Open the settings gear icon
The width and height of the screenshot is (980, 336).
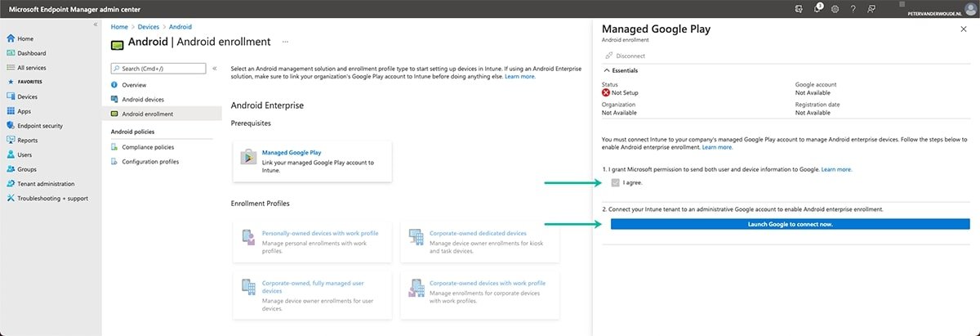tap(835, 8)
